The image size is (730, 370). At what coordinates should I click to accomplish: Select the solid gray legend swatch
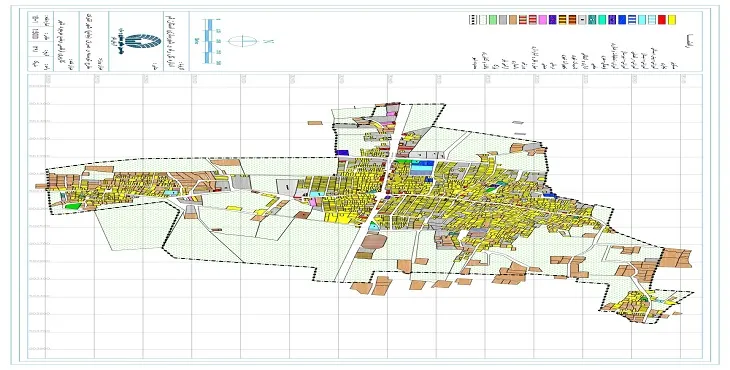pos(503,20)
